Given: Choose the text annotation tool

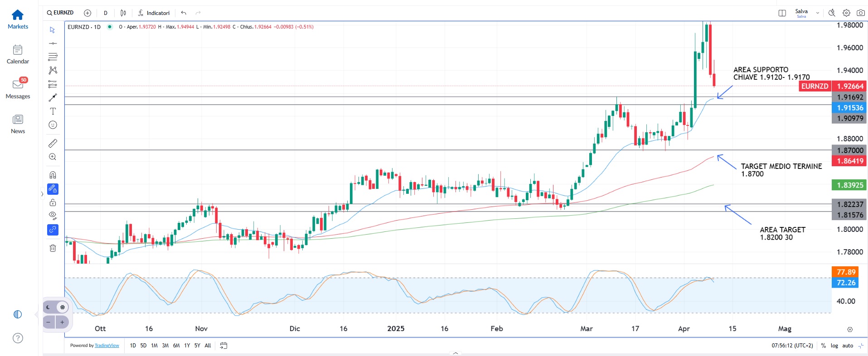Looking at the screenshot, I should 53,111.
